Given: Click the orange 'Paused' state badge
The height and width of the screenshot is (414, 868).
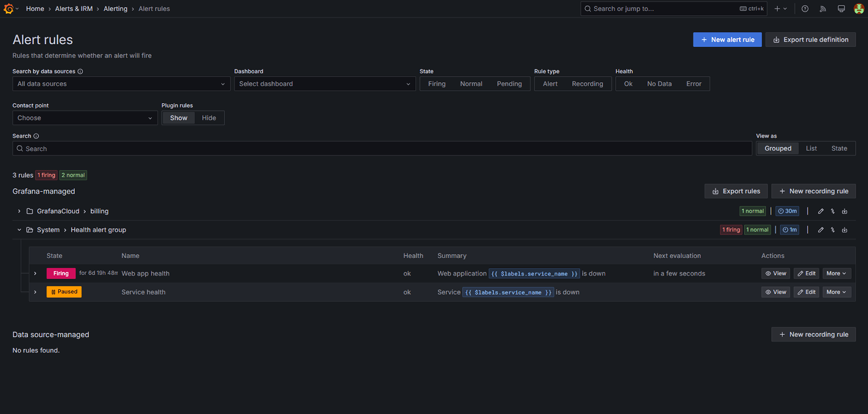Looking at the screenshot, I should pyautogui.click(x=64, y=292).
